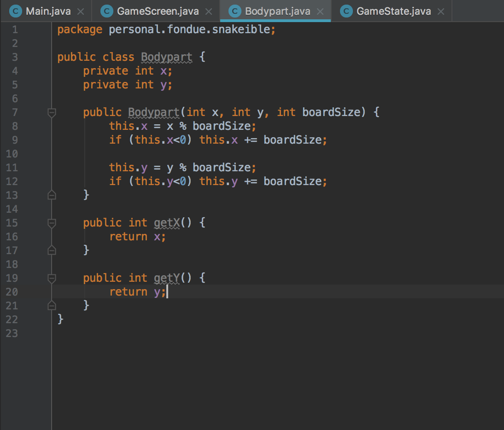Viewport: 504px width, 430px height.
Task: Fold getX end marker at line 17
Action: pyautogui.click(x=52, y=250)
